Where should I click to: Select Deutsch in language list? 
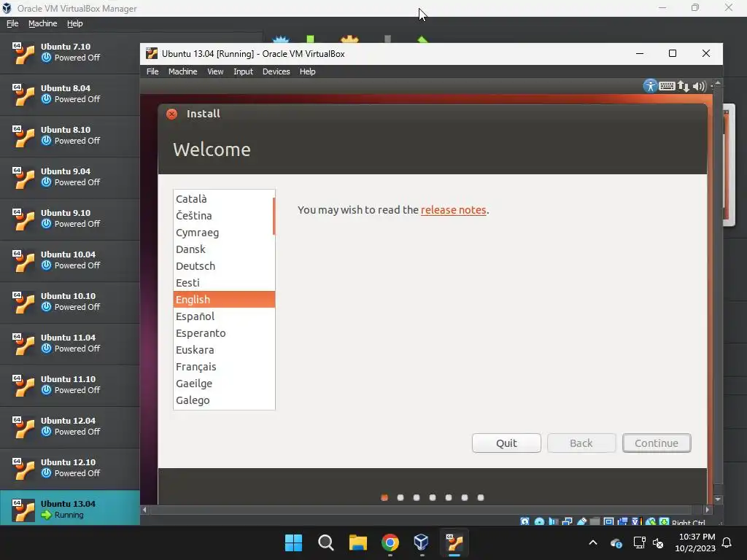coord(223,265)
